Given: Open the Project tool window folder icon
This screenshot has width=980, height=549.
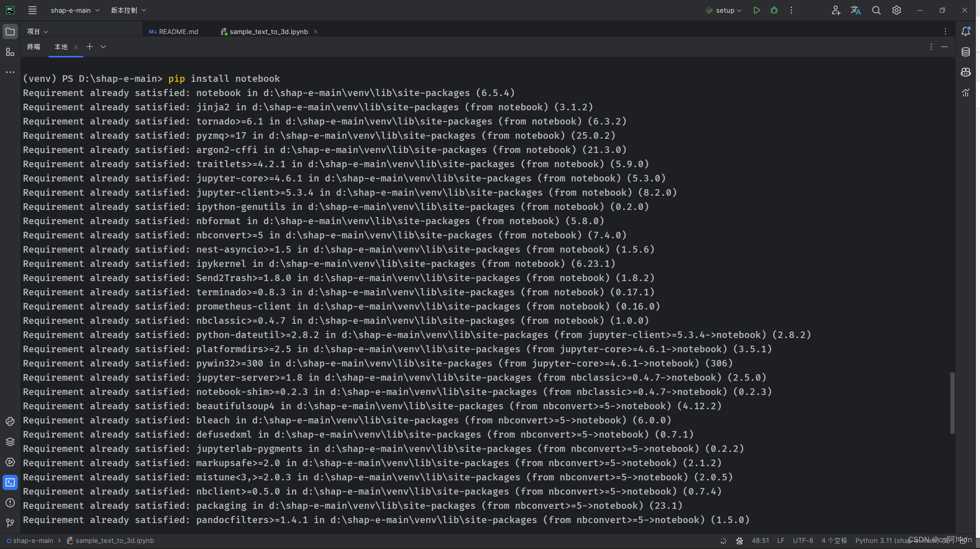Looking at the screenshot, I should [10, 32].
